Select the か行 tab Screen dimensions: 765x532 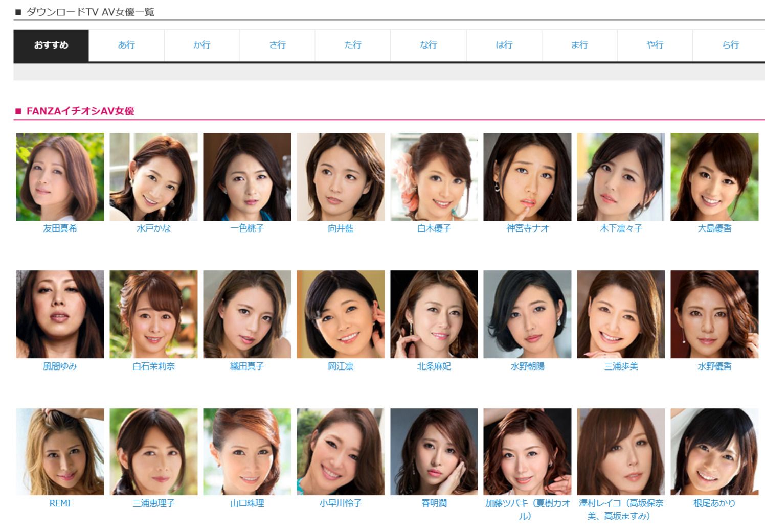pyautogui.click(x=202, y=45)
